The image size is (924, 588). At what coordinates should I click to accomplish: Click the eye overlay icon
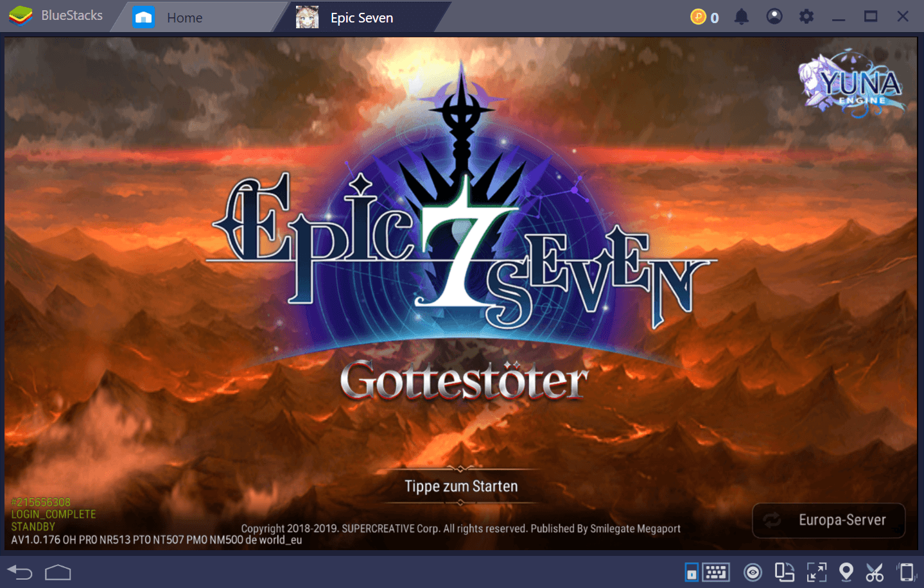pos(753,572)
